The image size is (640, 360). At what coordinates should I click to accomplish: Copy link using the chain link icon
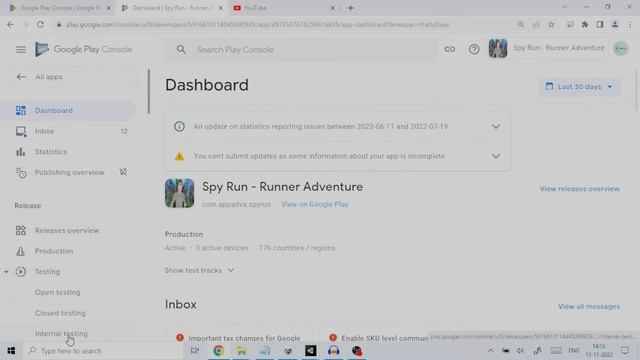click(x=450, y=49)
